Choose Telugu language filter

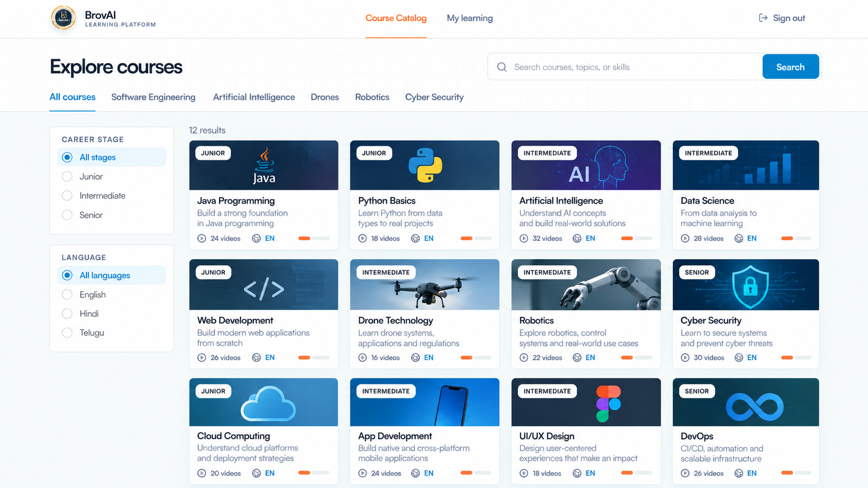(x=67, y=333)
